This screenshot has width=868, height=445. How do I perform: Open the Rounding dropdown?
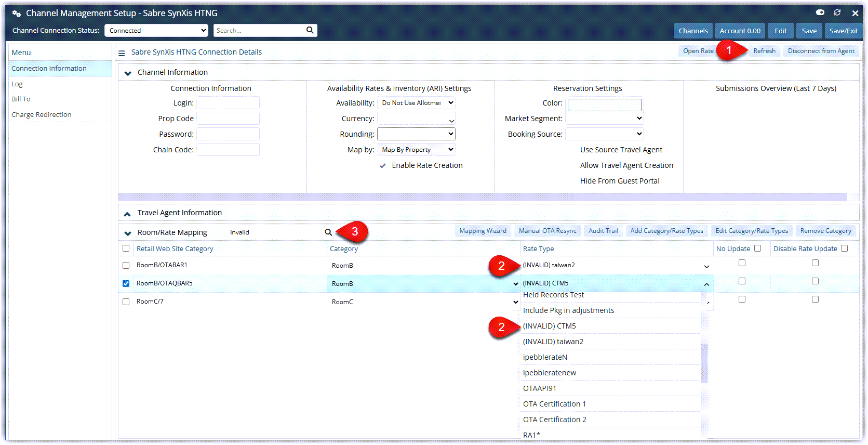click(416, 134)
